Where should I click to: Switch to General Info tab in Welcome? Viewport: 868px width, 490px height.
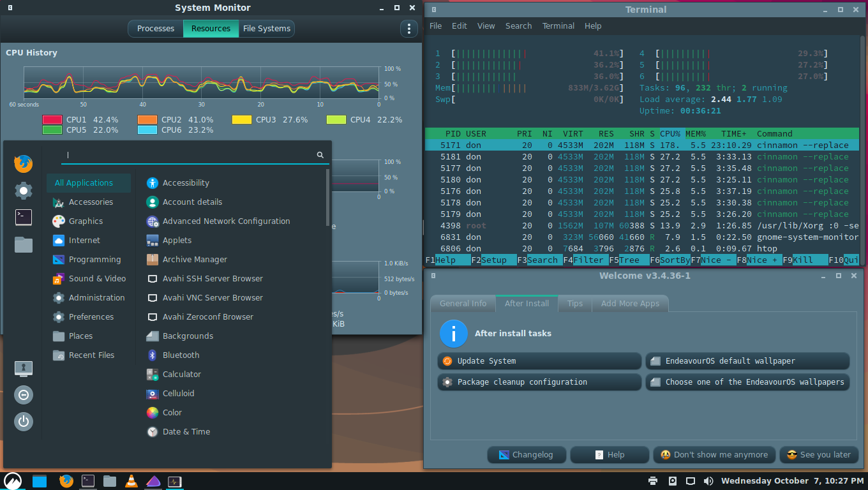[463, 304]
